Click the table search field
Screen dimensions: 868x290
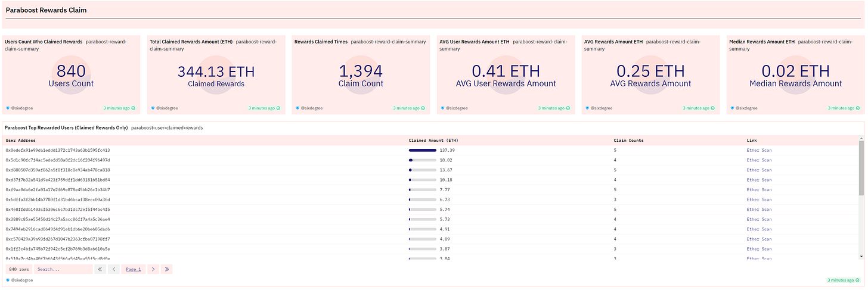click(x=63, y=269)
